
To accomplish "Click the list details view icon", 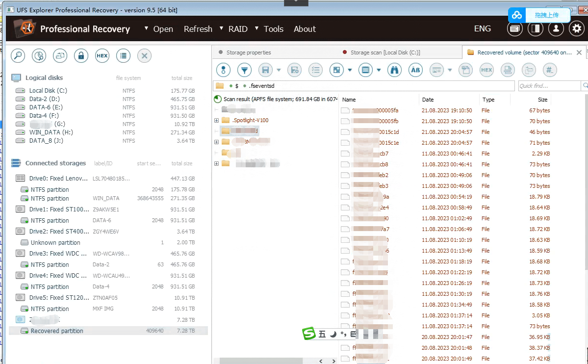I will point(366,70).
